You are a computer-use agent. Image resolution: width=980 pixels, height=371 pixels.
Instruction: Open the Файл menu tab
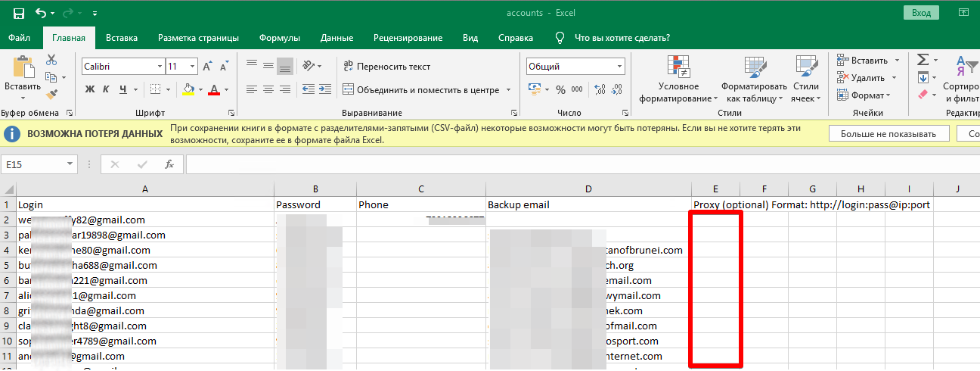20,38
